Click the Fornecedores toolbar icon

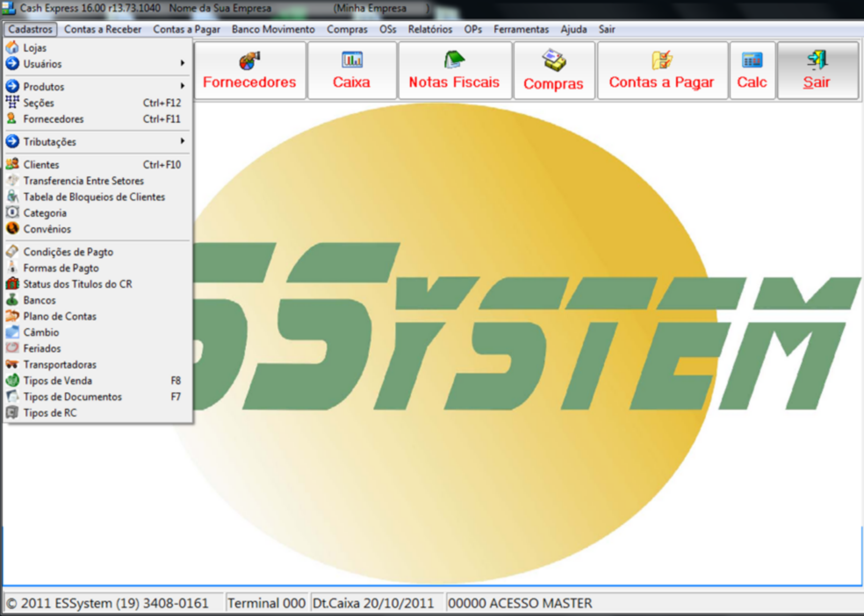(250, 61)
